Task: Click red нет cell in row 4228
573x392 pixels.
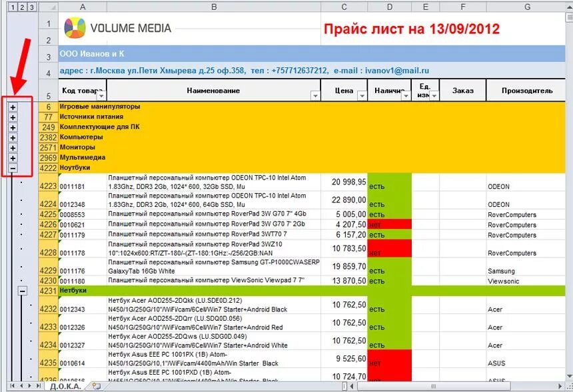Action: click(389, 248)
